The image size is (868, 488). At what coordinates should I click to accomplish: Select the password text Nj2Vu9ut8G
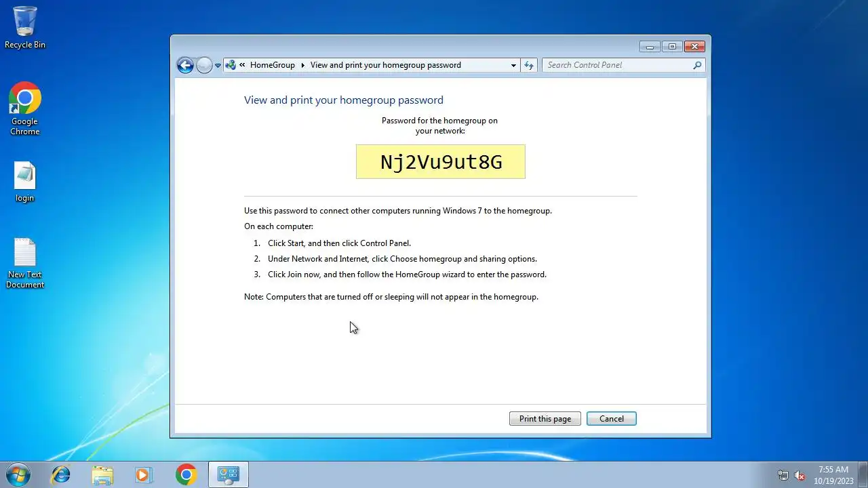(441, 162)
